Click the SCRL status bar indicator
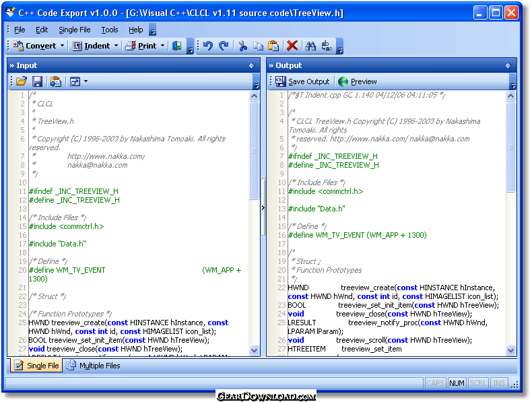 477,383
